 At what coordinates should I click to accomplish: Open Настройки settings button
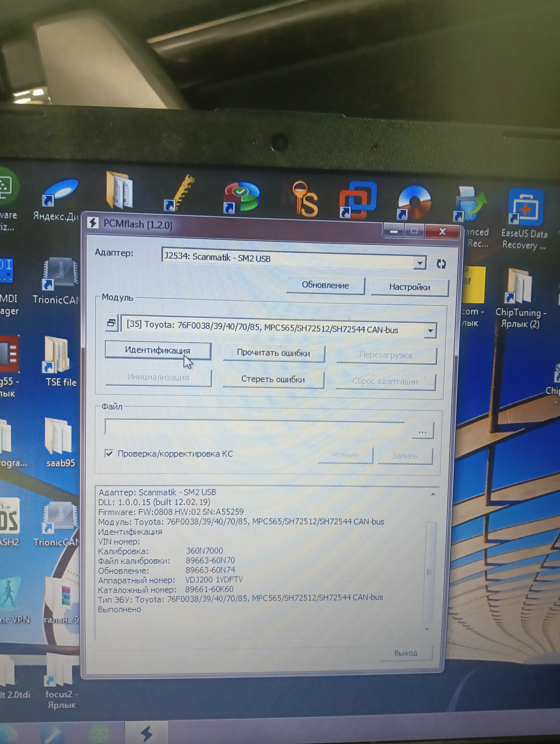pos(409,287)
